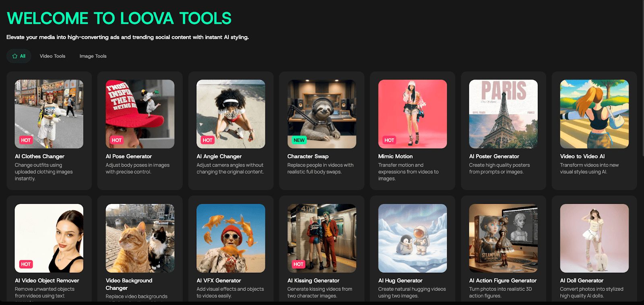The height and width of the screenshot is (305, 644).
Task: Open the AI Angle Changer thumbnail
Action: tap(231, 114)
